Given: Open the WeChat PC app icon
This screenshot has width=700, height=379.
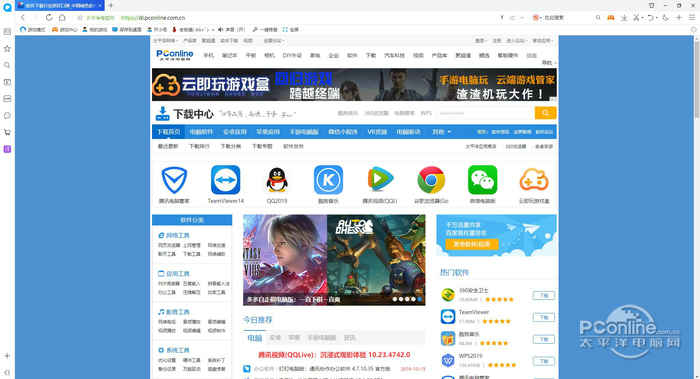Looking at the screenshot, I should coord(483,180).
